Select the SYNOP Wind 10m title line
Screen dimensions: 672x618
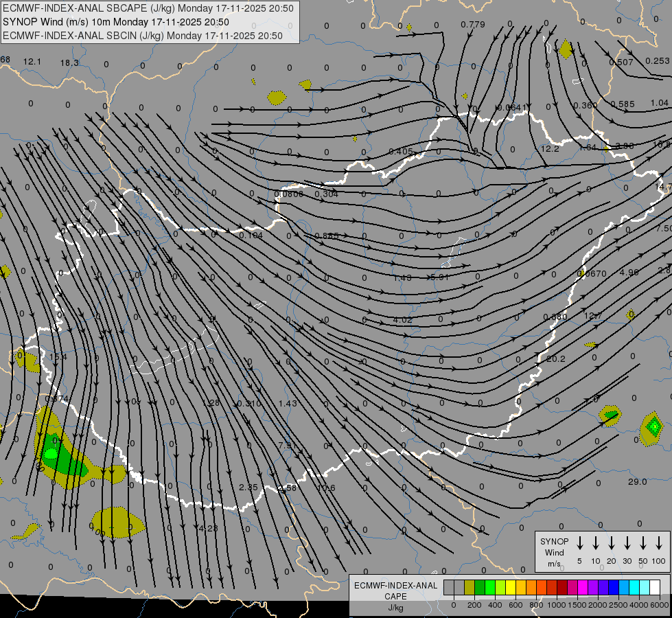[x=116, y=22]
